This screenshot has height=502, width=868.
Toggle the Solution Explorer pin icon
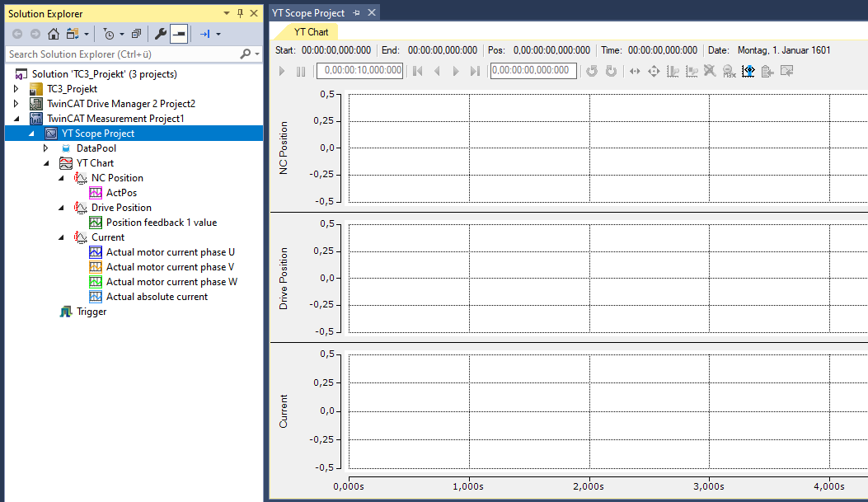(x=241, y=13)
